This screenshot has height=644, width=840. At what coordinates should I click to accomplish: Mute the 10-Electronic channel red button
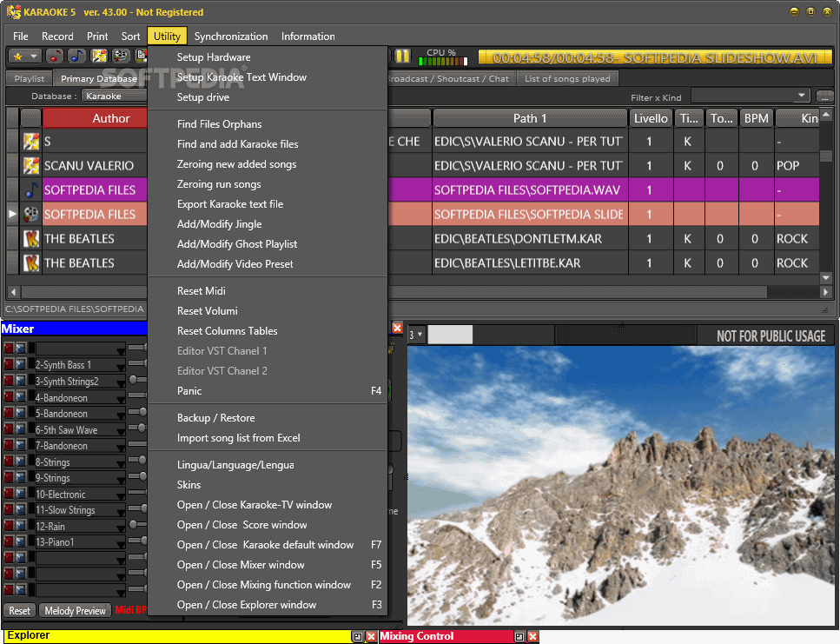tap(9, 493)
